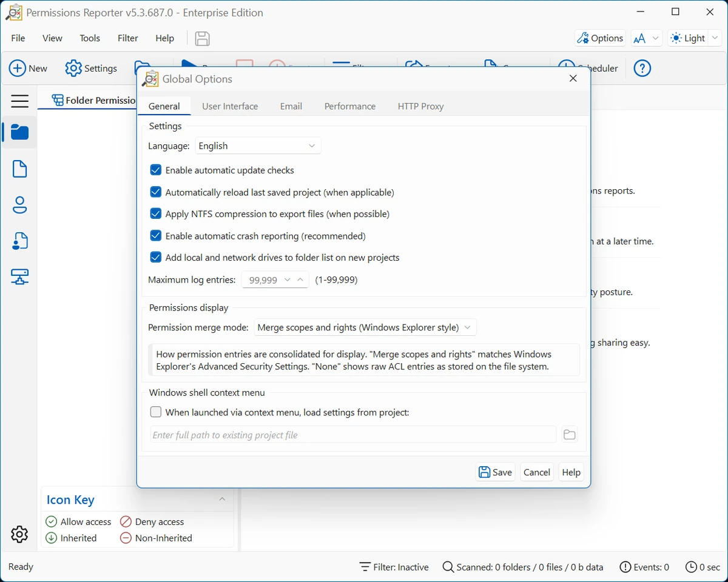728x582 pixels.
Task: Click the gear icon at sidebar bottom
Action: [x=19, y=534]
